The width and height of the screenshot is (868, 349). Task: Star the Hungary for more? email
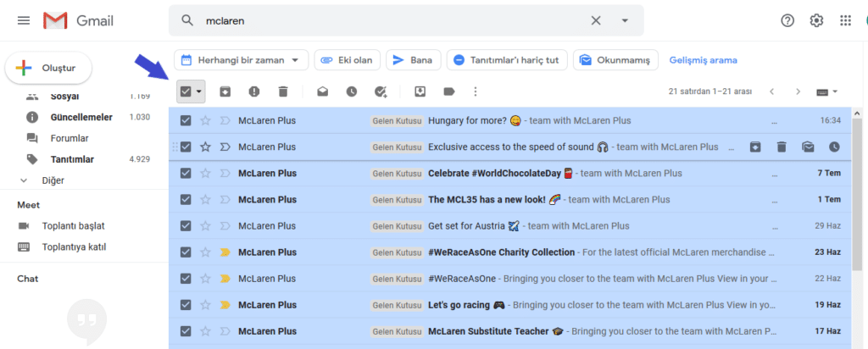coord(205,120)
